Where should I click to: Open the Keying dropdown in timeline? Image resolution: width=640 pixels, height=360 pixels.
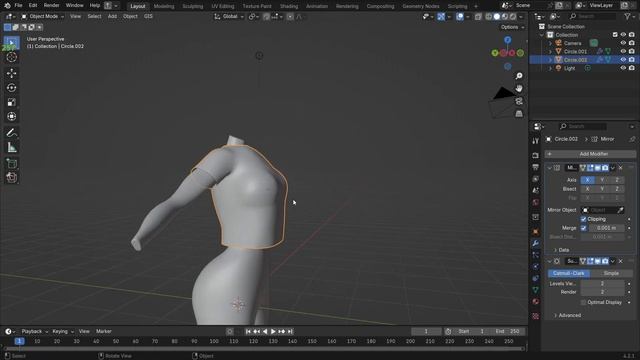click(x=62, y=331)
